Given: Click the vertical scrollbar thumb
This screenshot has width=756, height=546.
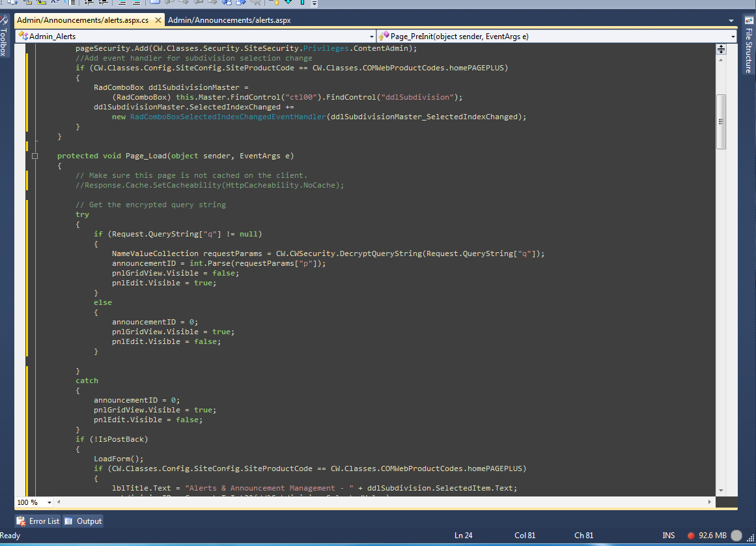Looking at the screenshot, I should point(721,122).
